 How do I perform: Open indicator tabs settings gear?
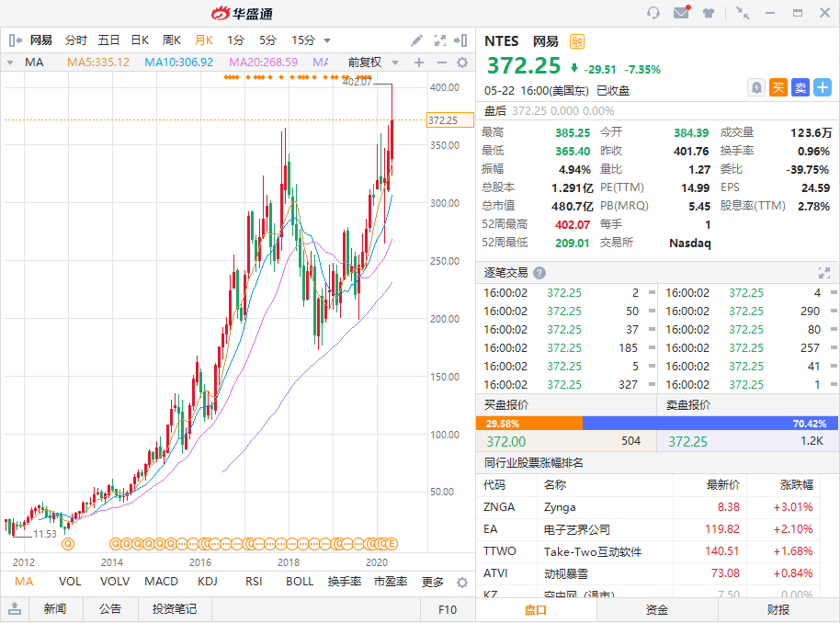coord(462,583)
